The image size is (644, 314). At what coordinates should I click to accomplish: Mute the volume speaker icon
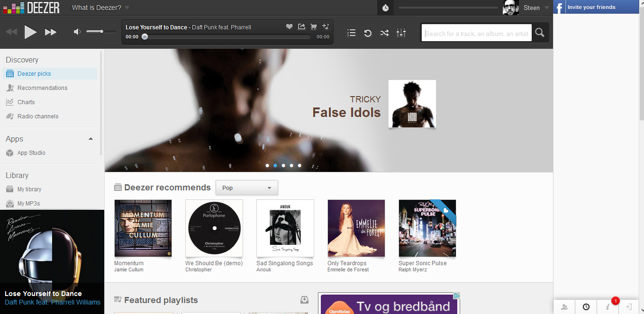(x=77, y=32)
